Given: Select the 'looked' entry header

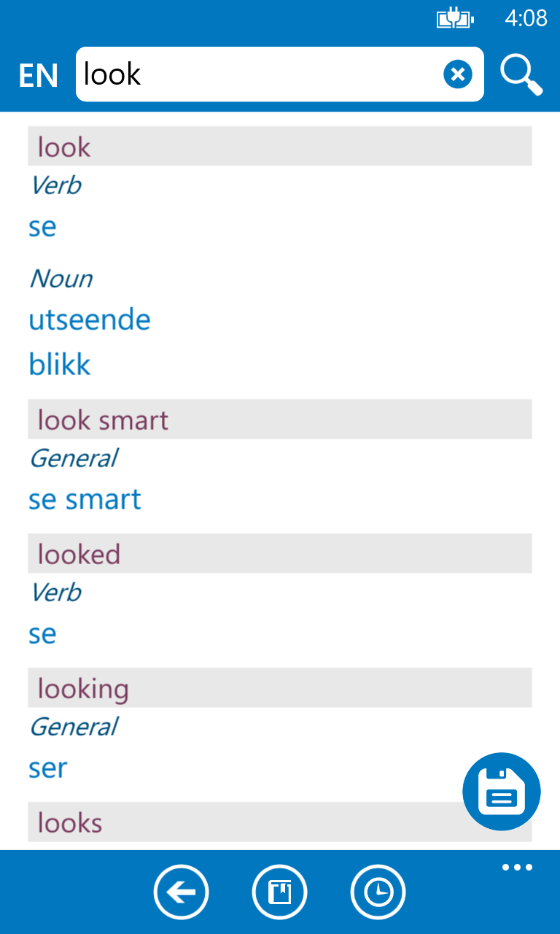Looking at the screenshot, I should 280,554.
